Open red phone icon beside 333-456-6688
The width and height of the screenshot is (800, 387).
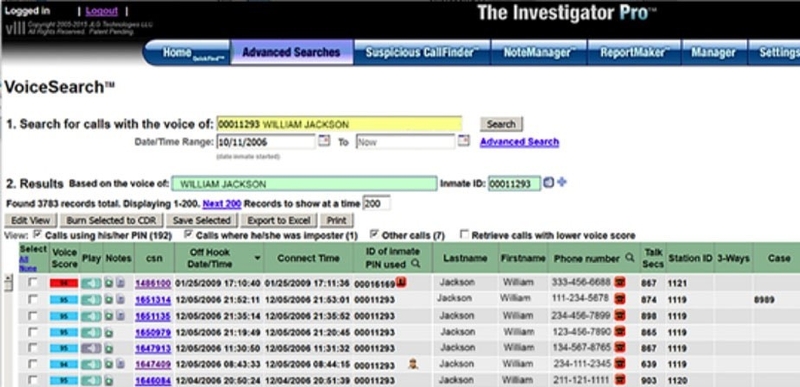pos(620,282)
